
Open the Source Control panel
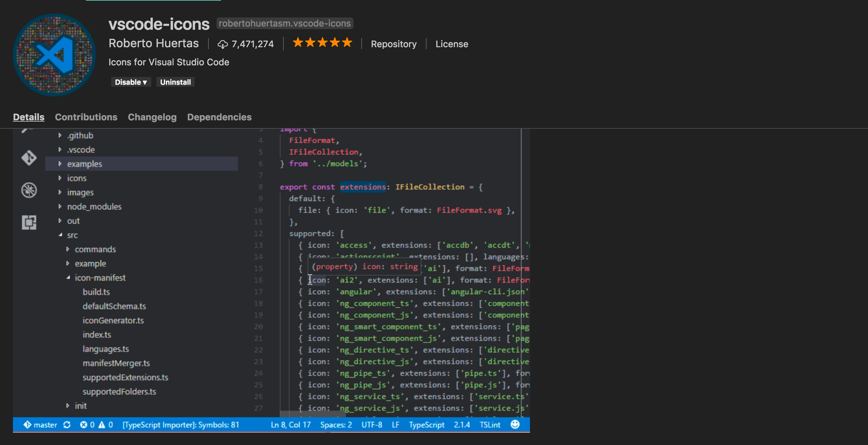29,158
